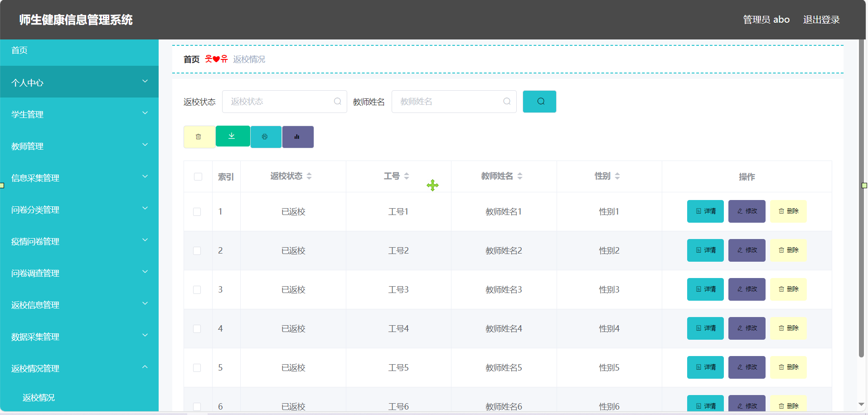Screen dimensions: 868x415
Task: Click the 管理员 abo account label
Action: click(766, 20)
